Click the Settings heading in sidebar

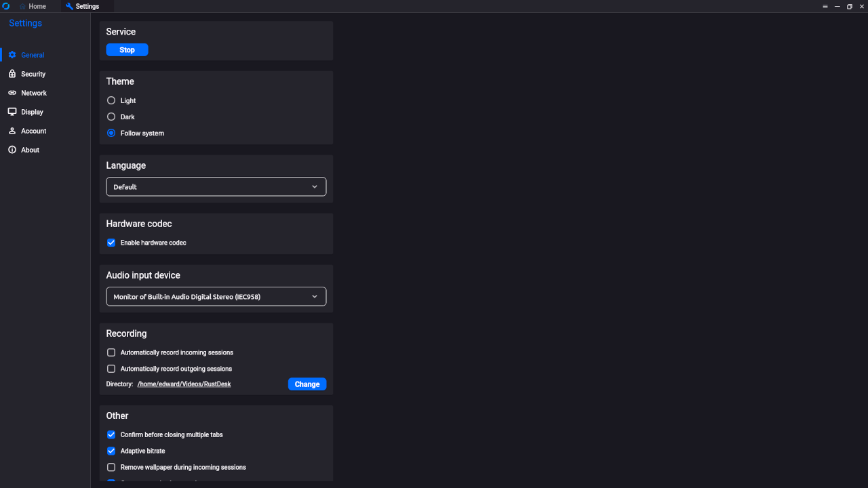(x=25, y=23)
